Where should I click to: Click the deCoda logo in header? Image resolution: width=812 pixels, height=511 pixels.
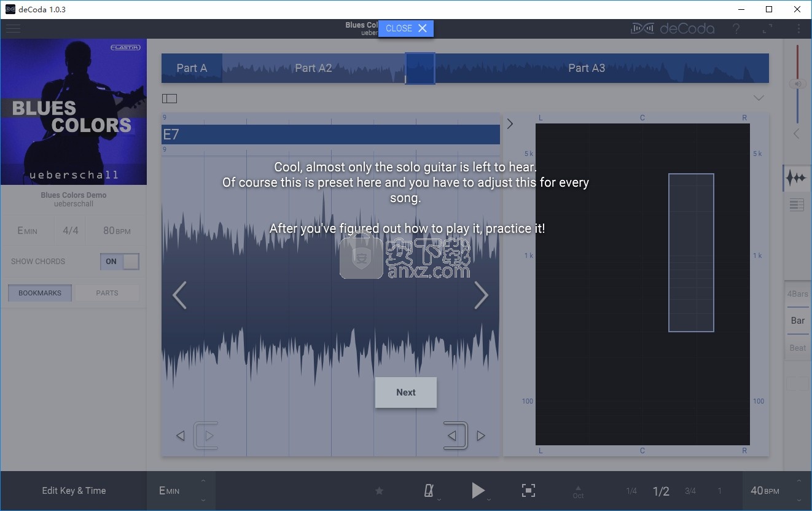click(672, 29)
